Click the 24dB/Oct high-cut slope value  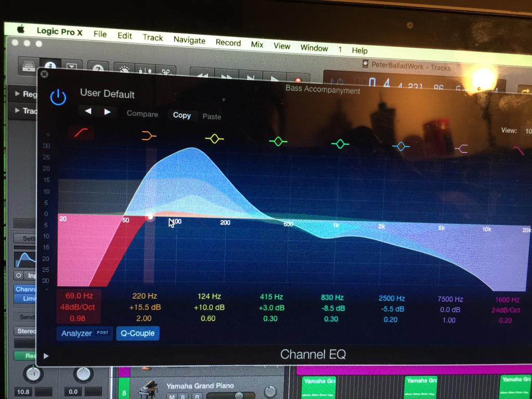506,310
